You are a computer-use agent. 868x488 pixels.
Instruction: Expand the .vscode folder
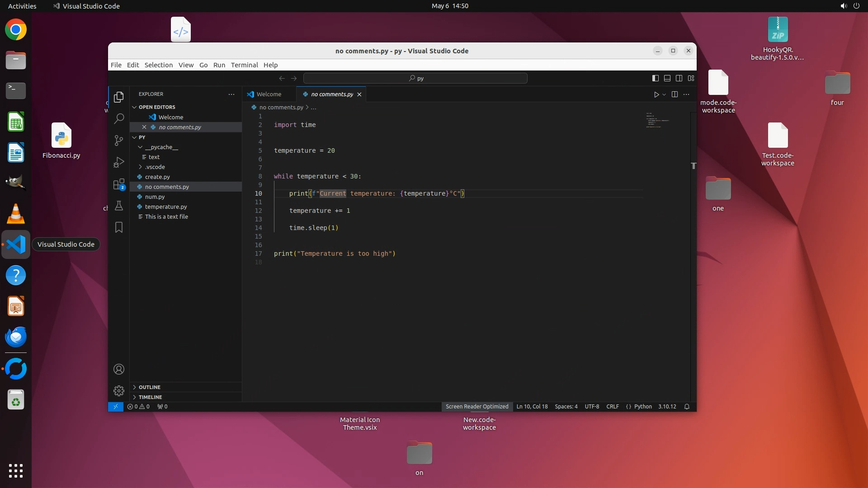155,167
